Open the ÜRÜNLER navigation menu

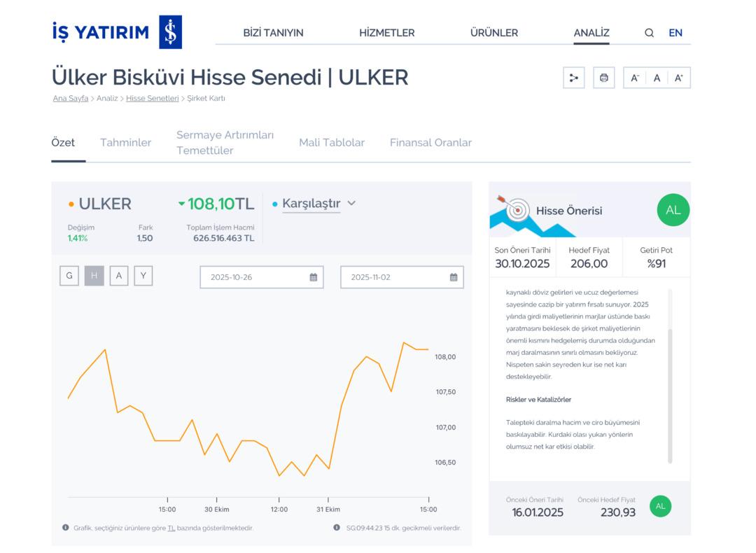(x=494, y=32)
